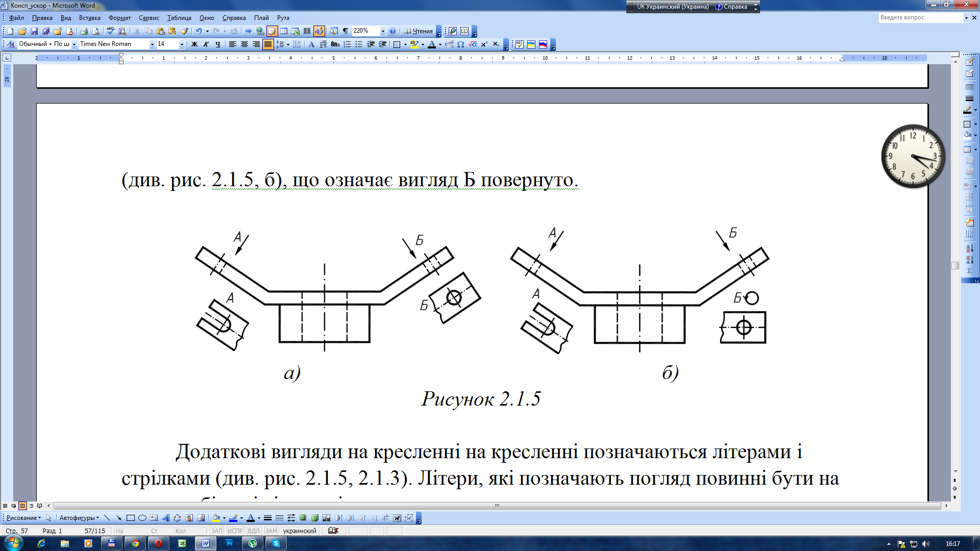The width and height of the screenshot is (980, 551).
Task: Open font size 14 dropdown
Action: tap(182, 44)
